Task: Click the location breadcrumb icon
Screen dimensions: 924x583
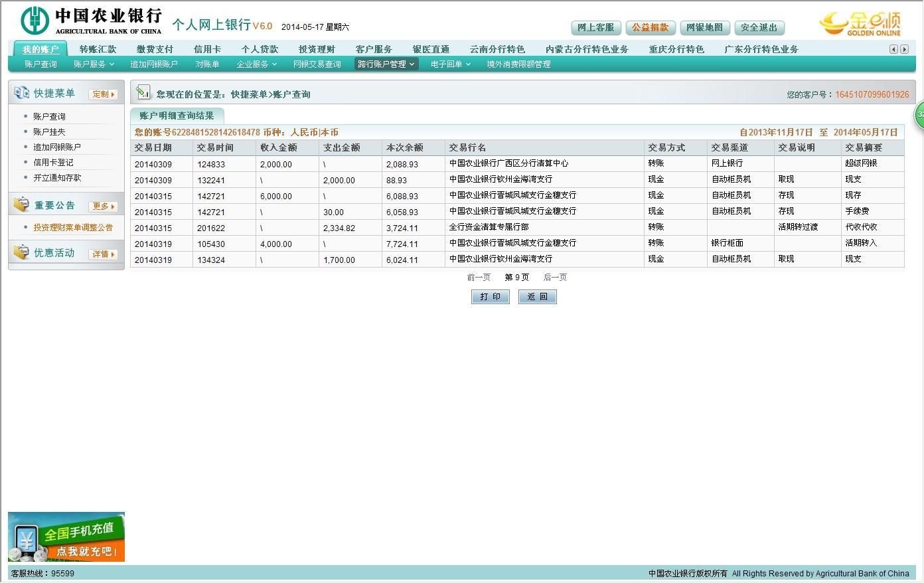Action: tap(143, 93)
